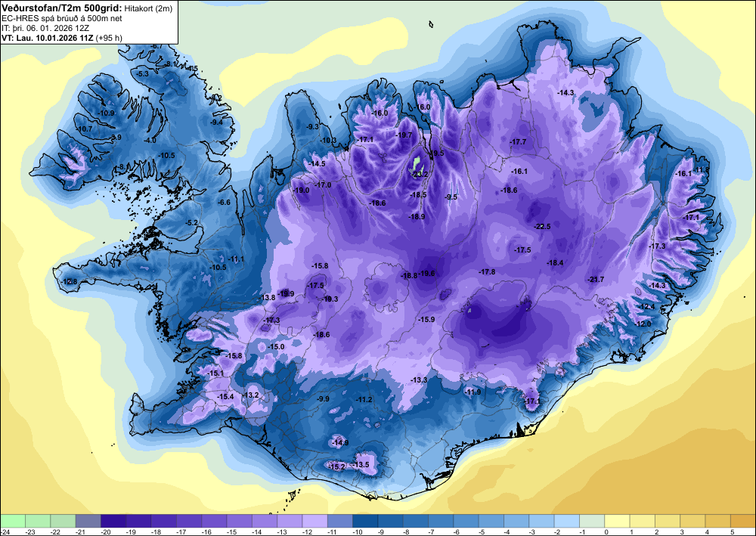This screenshot has height=536, width=756.
Task: Click the -5.2 temperature value
Action: pos(192,222)
